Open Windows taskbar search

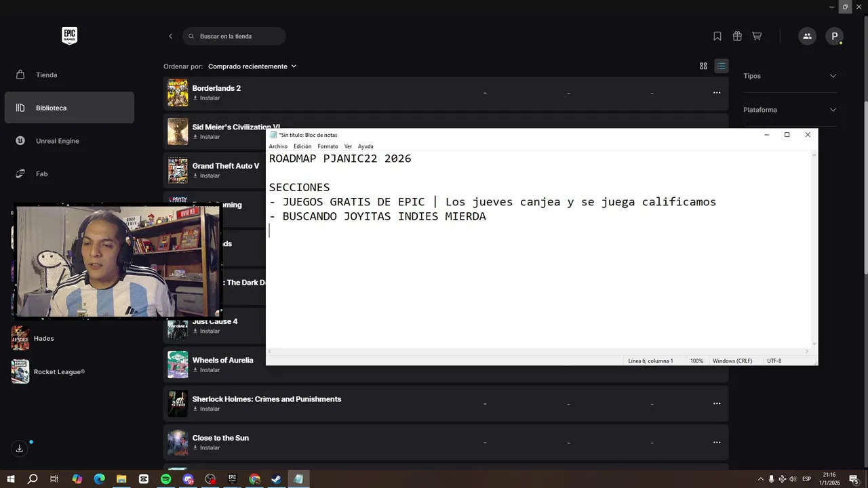coord(33,479)
